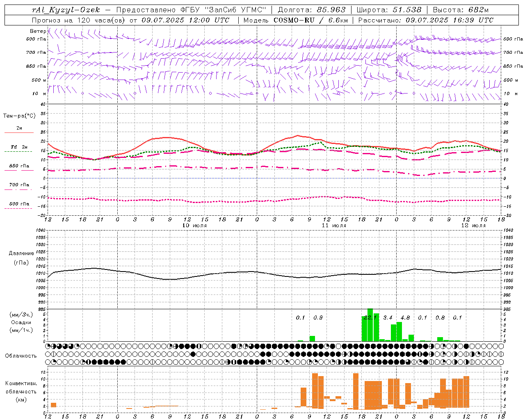Click the (мм/3ч.) unit label
Screen dimensions: 525x420
21,315
